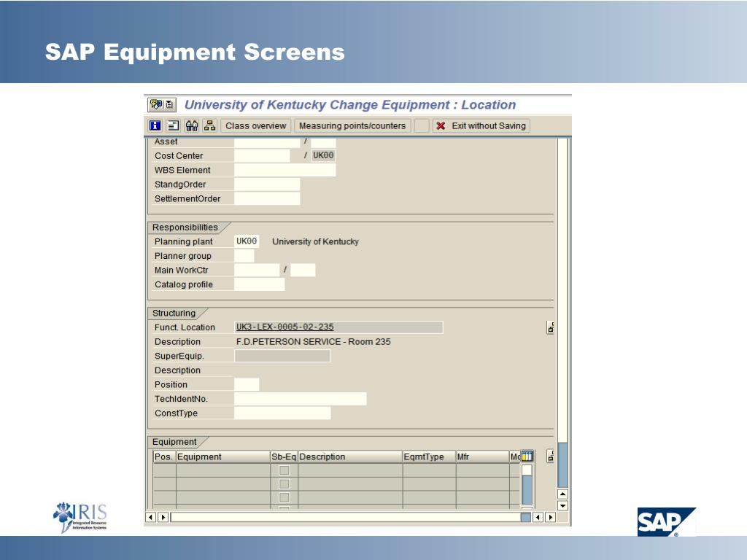Click the Position input field
The height and width of the screenshot is (560, 747).
[x=247, y=384]
